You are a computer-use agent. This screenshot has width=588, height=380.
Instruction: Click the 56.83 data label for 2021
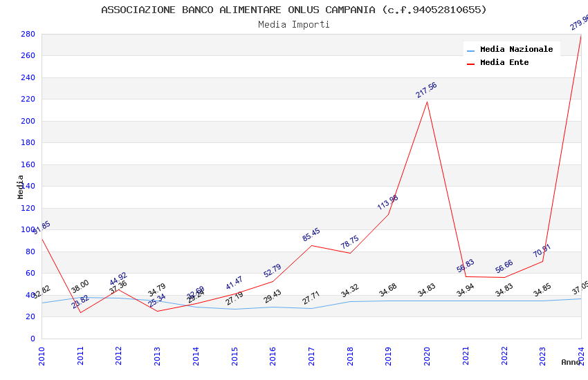tap(466, 266)
